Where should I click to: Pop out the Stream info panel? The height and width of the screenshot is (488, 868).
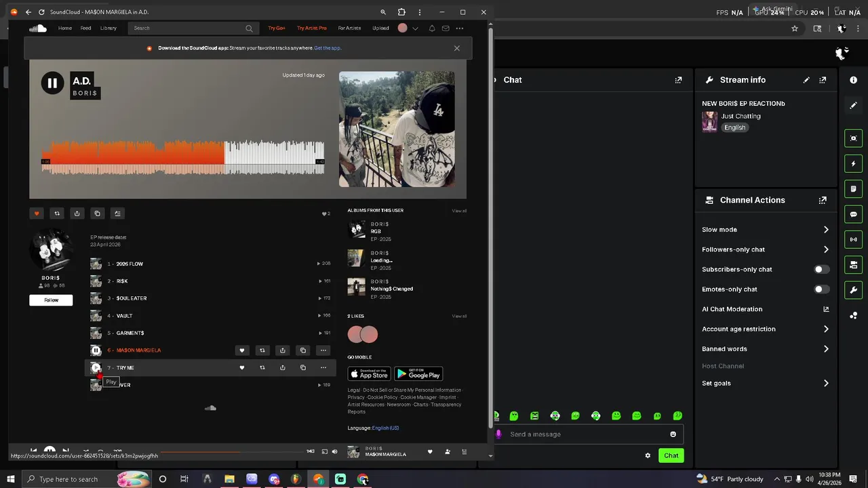(x=823, y=80)
